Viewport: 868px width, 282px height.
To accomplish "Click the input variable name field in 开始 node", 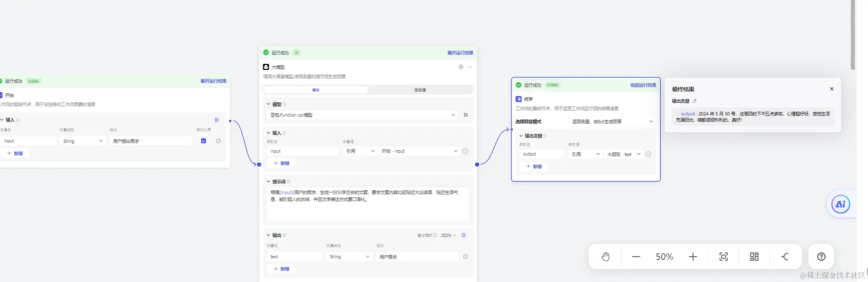I will [x=28, y=141].
